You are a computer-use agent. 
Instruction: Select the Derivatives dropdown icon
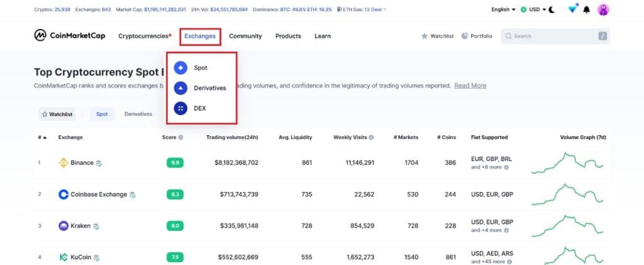tap(180, 88)
